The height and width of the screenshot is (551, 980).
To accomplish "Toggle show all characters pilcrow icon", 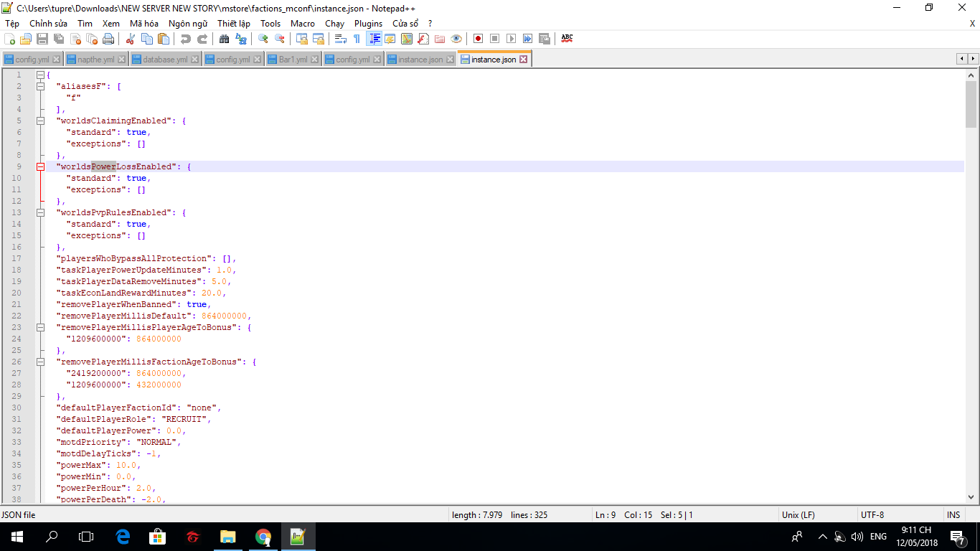I will click(x=357, y=39).
